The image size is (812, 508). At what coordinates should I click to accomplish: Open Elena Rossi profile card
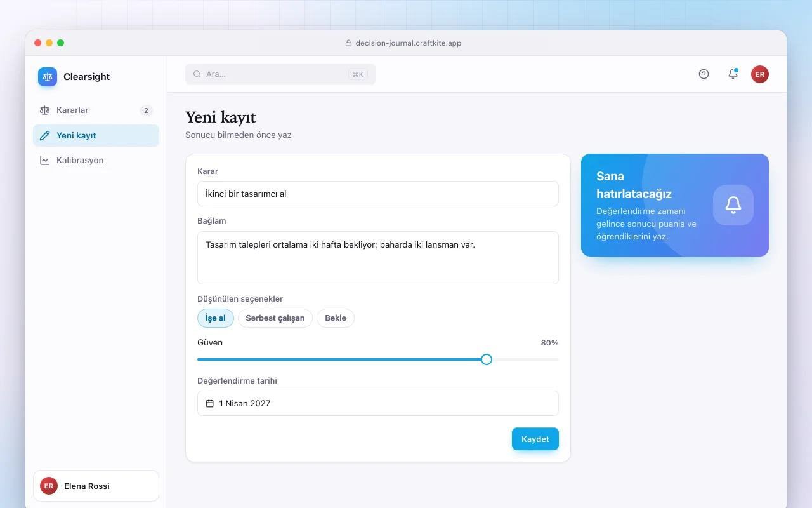tap(96, 486)
